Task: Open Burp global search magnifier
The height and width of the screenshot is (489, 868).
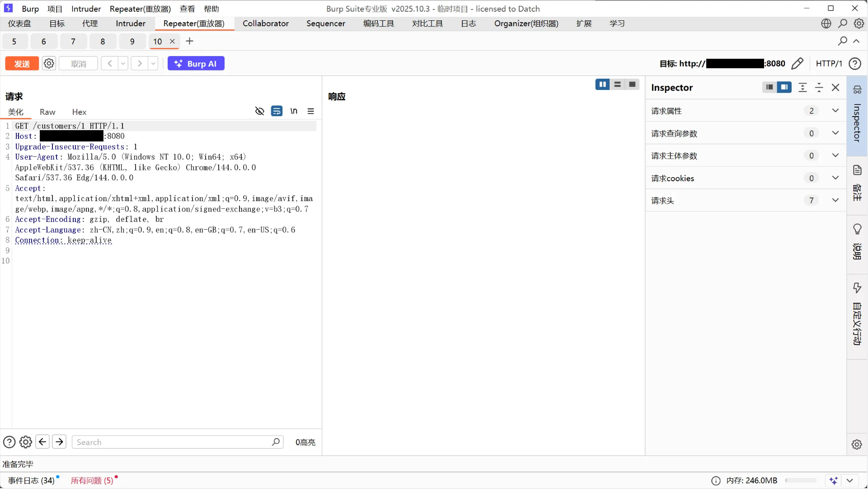Action: [843, 24]
